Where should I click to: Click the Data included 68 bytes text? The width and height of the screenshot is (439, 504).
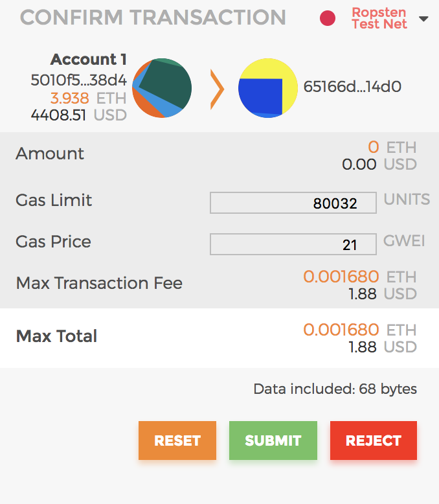[x=335, y=389]
